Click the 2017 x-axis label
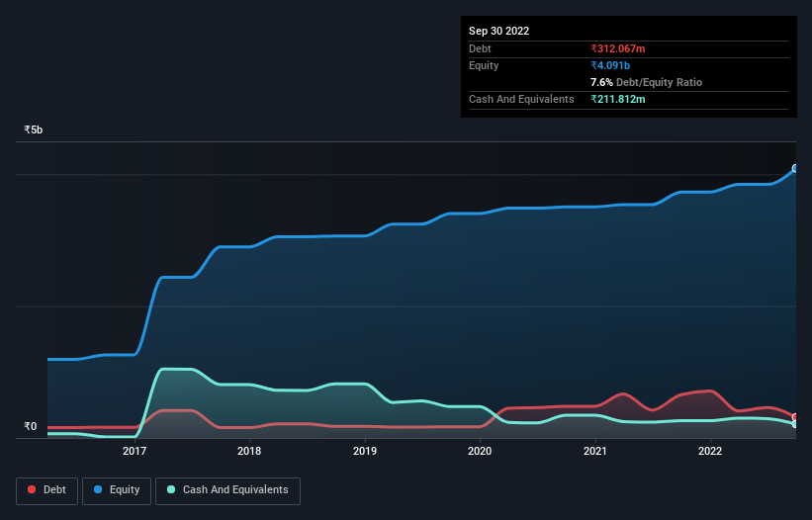 pyautogui.click(x=135, y=451)
